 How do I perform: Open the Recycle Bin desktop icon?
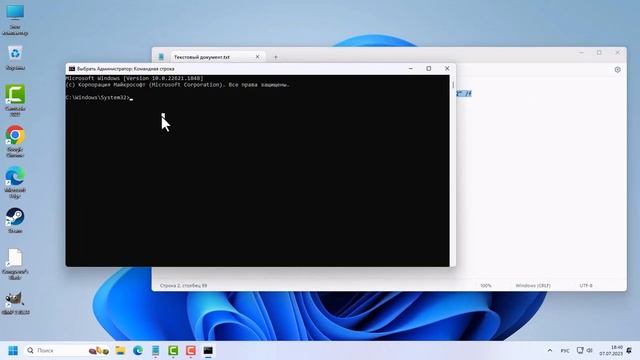pos(15,58)
